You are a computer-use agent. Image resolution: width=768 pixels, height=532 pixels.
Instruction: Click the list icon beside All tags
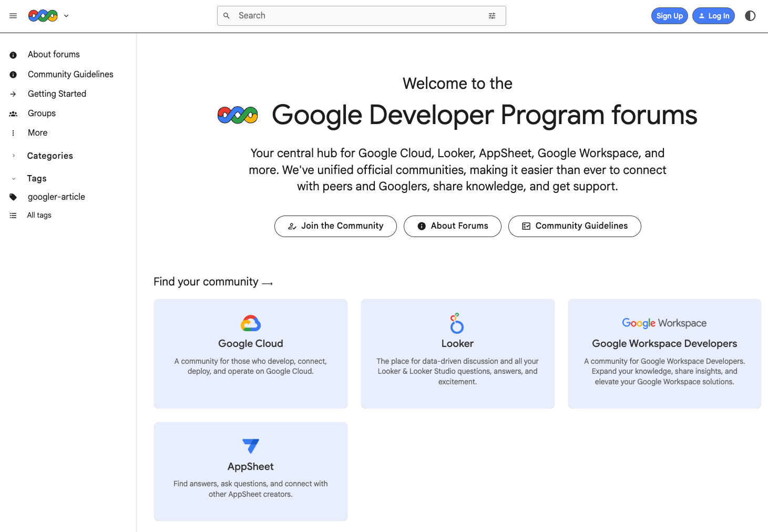click(13, 216)
